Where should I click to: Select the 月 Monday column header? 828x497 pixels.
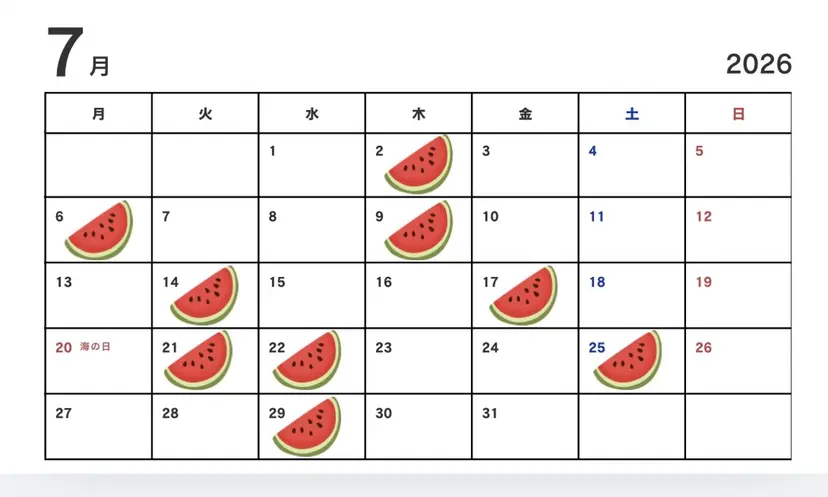pos(98,114)
